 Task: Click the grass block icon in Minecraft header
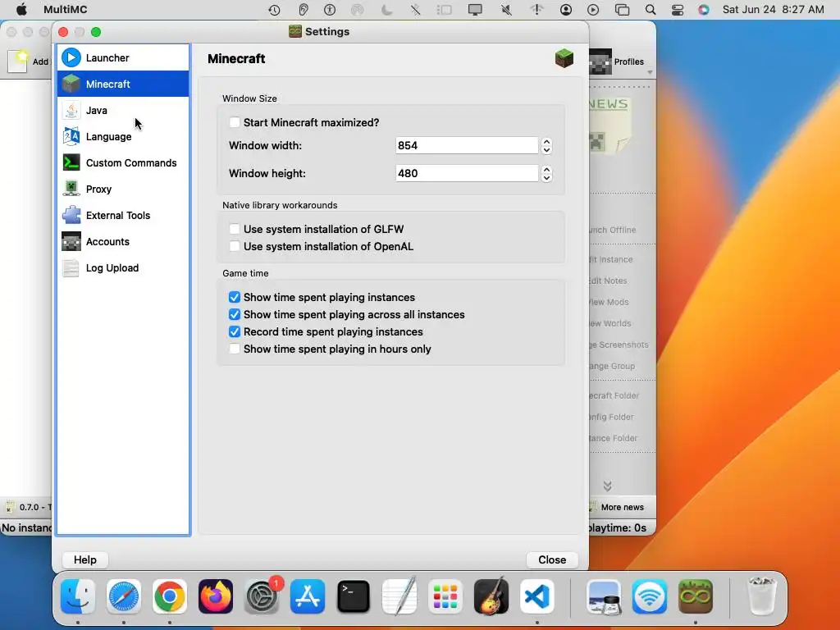564,58
